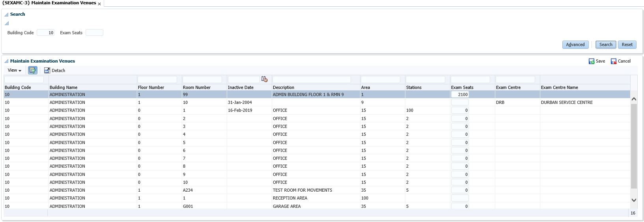Toggle the Query By Example filter icon
The width and height of the screenshot is (644, 222).
coord(32,70)
